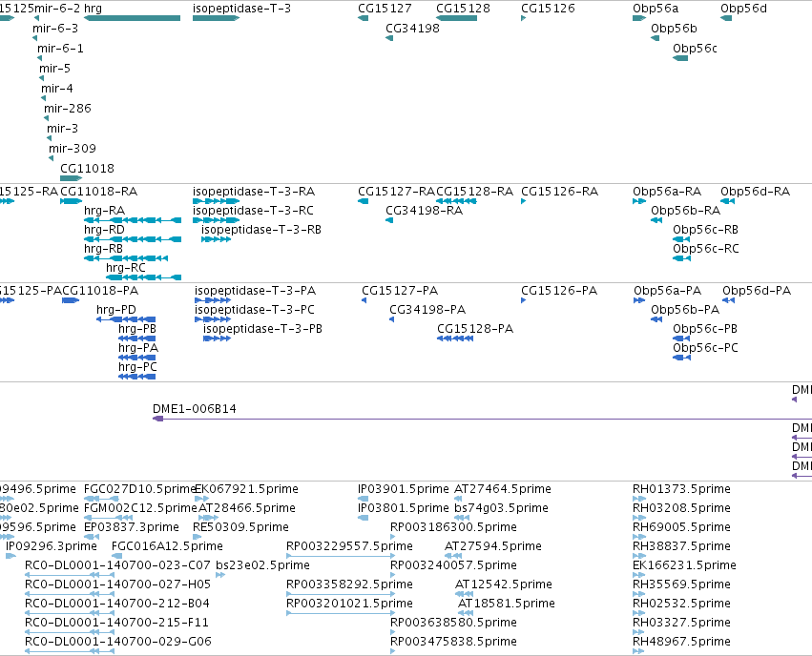
Task: Click the RH01373.5prime EST
Action: 639,499
